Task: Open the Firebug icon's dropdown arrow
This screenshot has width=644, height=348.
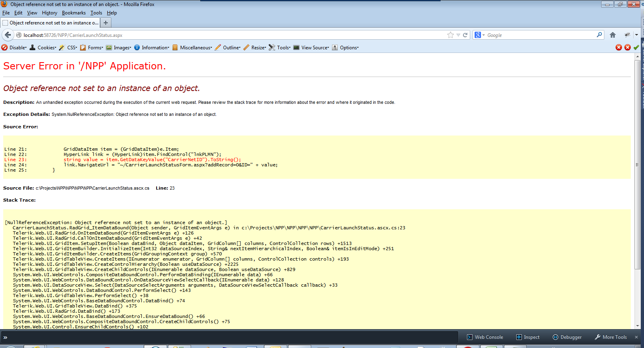Action: (636, 35)
